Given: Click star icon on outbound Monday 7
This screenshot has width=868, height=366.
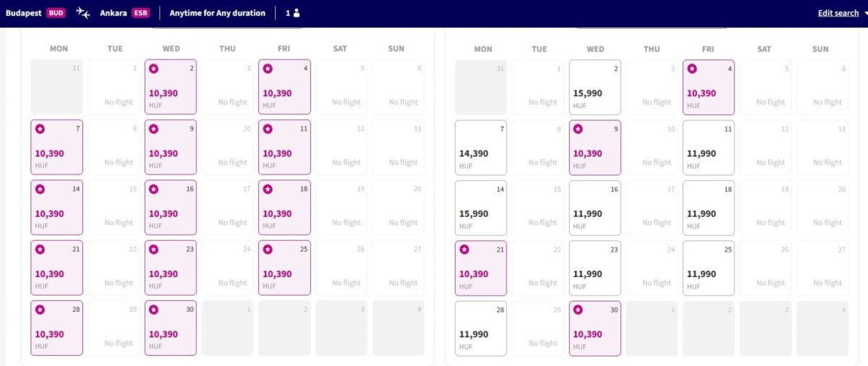Looking at the screenshot, I should point(40,129).
